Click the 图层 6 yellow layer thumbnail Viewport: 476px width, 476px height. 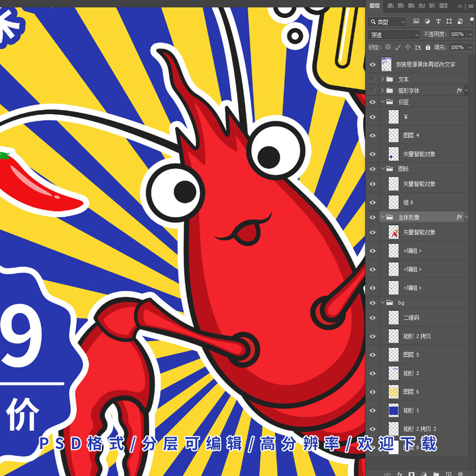(393, 392)
